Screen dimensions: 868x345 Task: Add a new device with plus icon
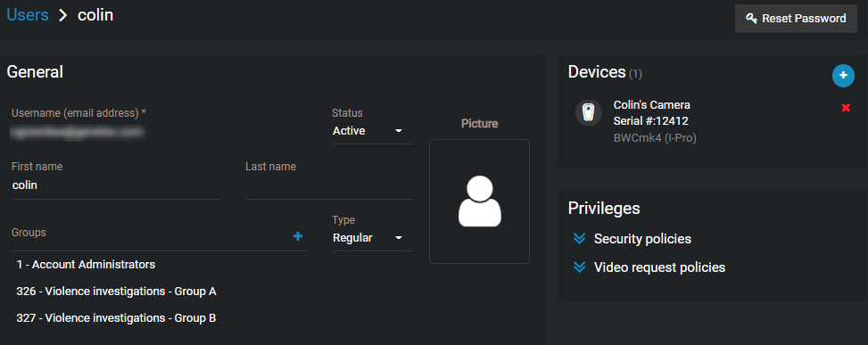pos(843,76)
